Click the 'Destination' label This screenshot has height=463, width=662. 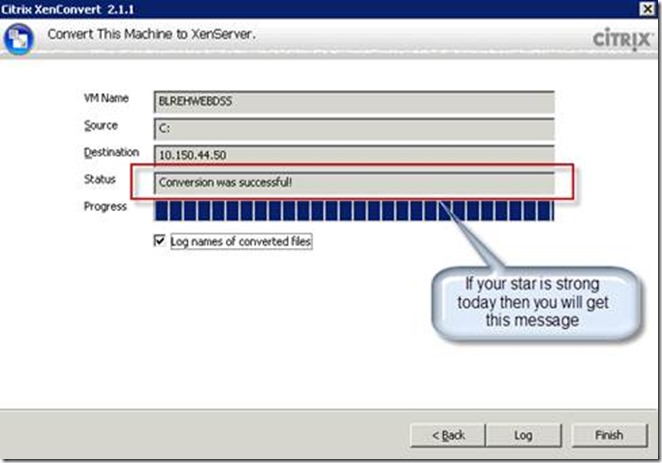click(x=111, y=152)
